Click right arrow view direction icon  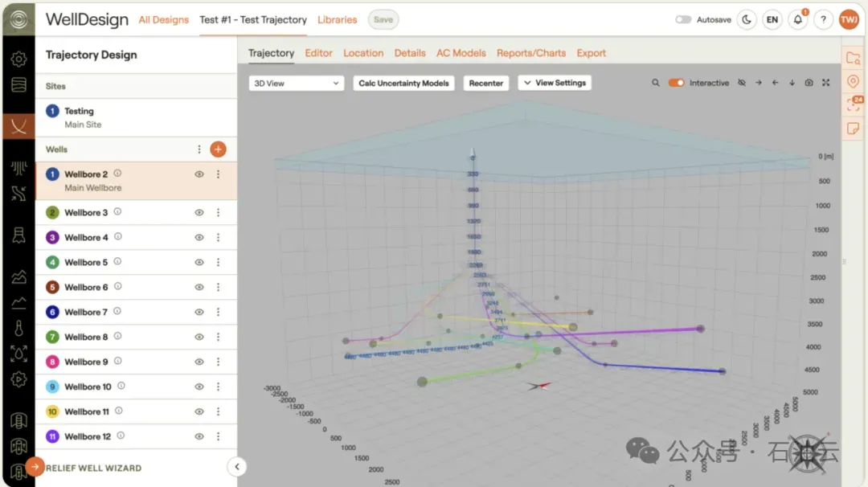(759, 83)
